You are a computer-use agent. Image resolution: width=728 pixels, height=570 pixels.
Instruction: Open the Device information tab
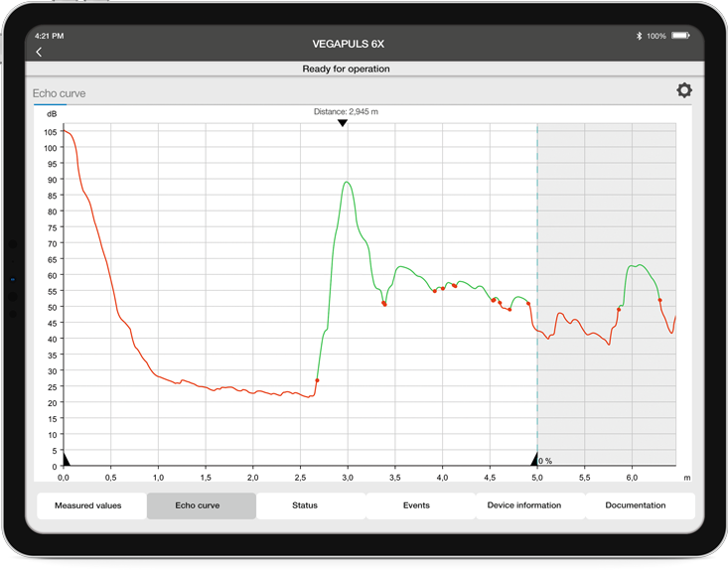click(524, 505)
